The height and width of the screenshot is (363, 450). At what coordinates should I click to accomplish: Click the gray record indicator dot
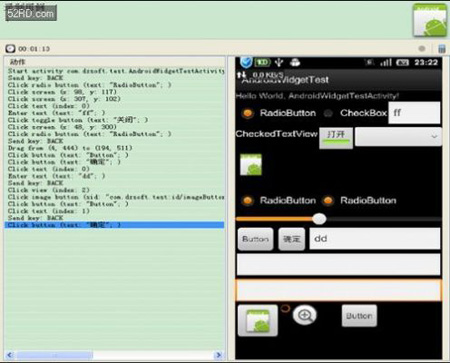pyautogui.click(x=422, y=49)
